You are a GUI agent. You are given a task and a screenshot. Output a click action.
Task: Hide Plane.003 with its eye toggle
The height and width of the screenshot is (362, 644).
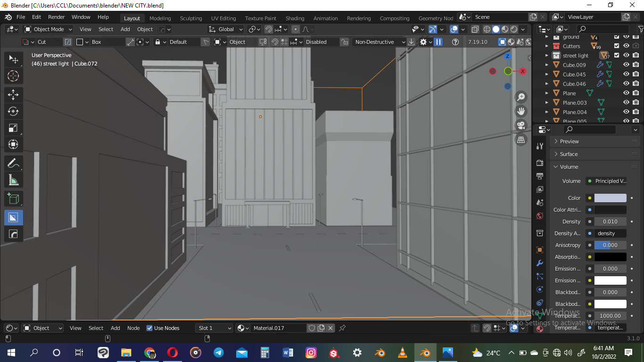(x=626, y=102)
